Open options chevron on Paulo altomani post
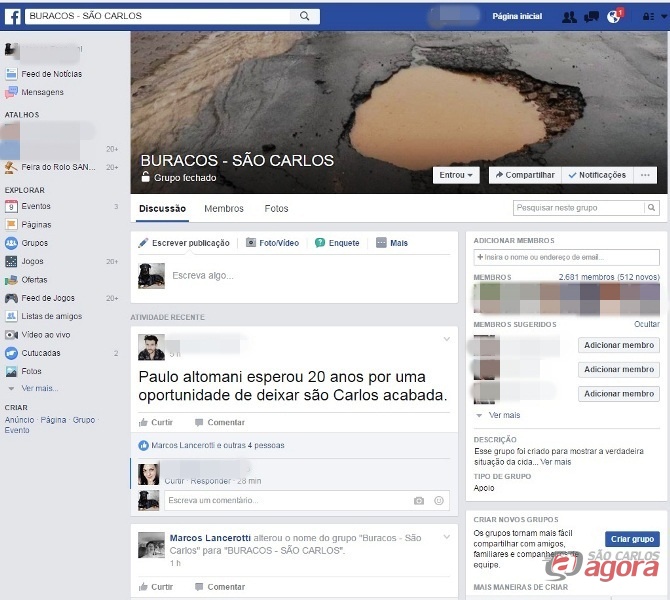The height and width of the screenshot is (600, 670). pyautogui.click(x=447, y=339)
